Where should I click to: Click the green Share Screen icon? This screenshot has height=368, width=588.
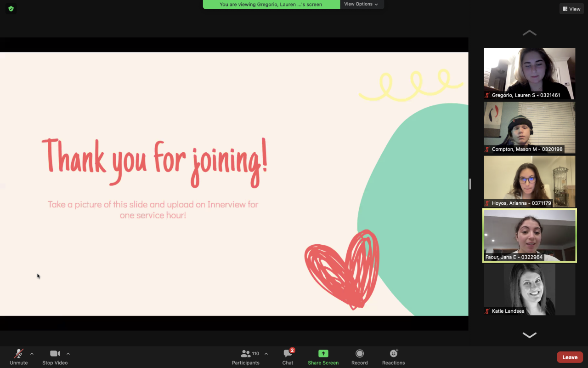323,353
